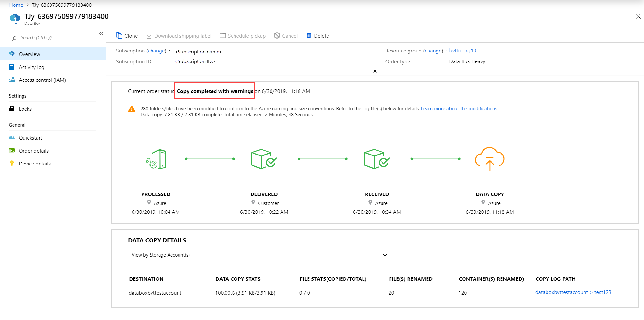Image resolution: width=644 pixels, height=320 pixels.
Task: Collapse the order summary with the chevron
Action: (375, 71)
